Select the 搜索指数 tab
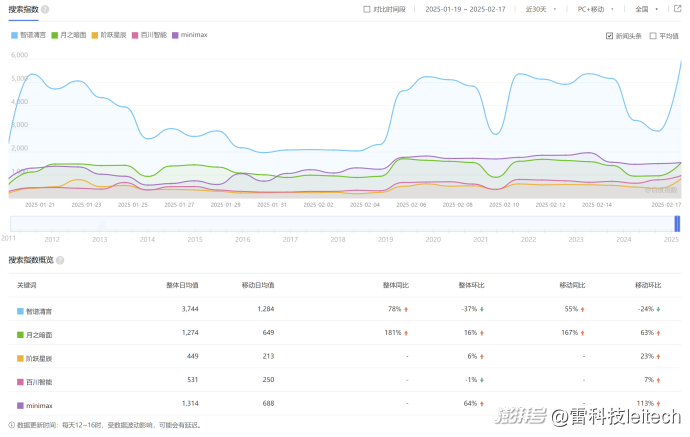Screen dimensions: 690x437 [x=23, y=9]
